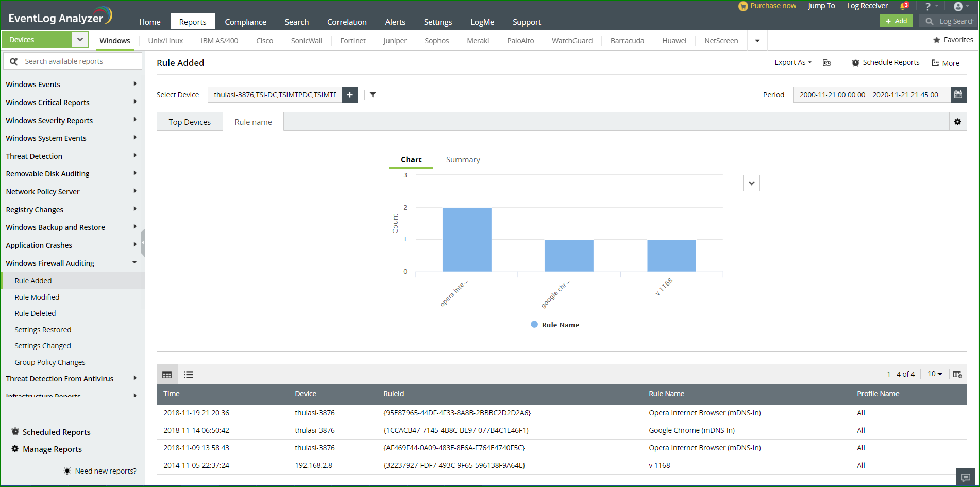Click the green Add button
980x487 pixels.
click(896, 21)
